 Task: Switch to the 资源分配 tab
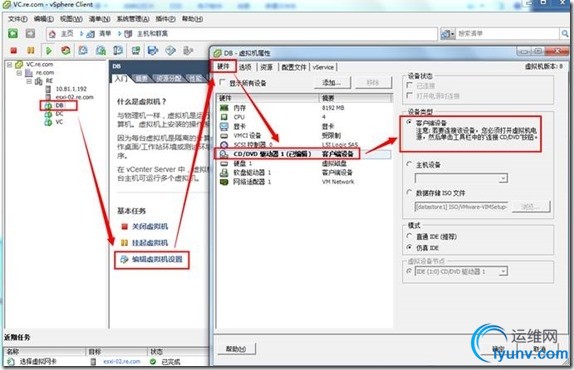pyautogui.click(x=168, y=78)
